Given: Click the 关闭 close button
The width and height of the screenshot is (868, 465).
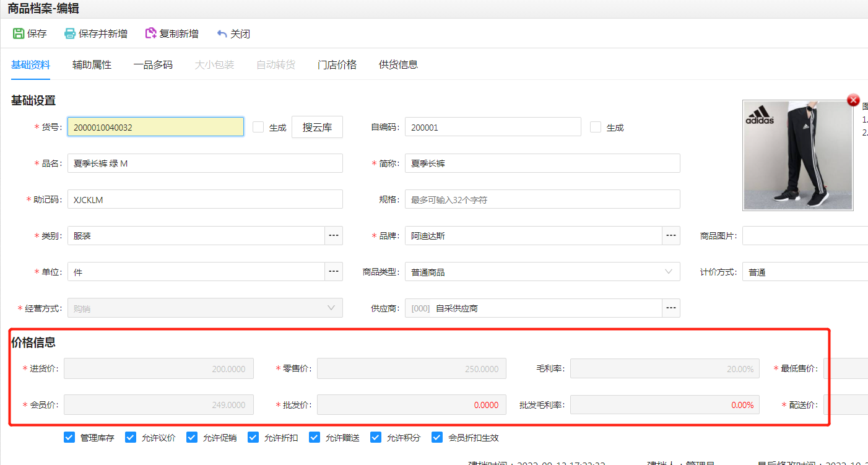Looking at the screenshot, I should (x=233, y=33).
